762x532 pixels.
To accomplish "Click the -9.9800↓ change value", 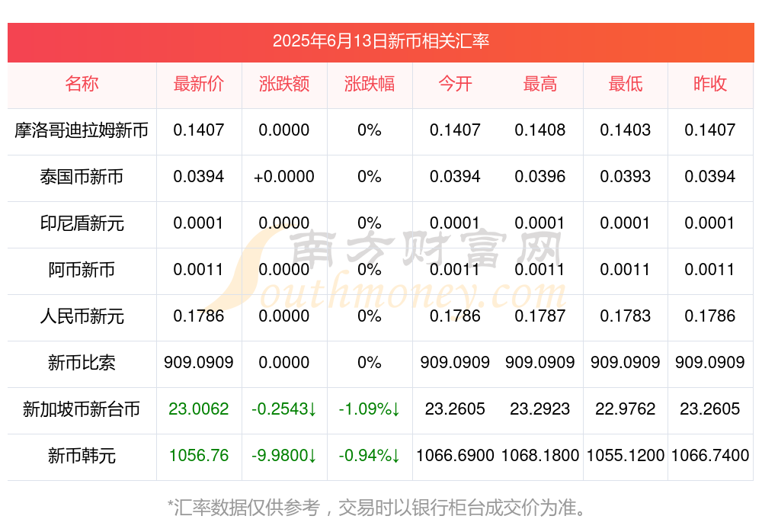I will tap(283, 456).
